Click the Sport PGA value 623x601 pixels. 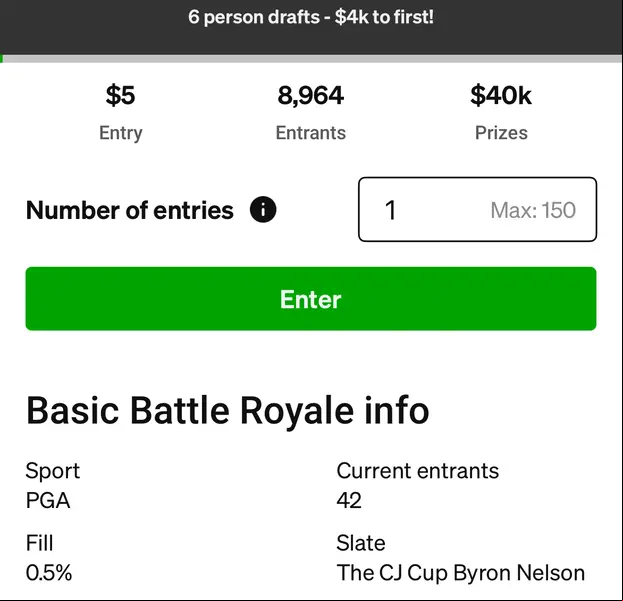click(x=48, y=501)
